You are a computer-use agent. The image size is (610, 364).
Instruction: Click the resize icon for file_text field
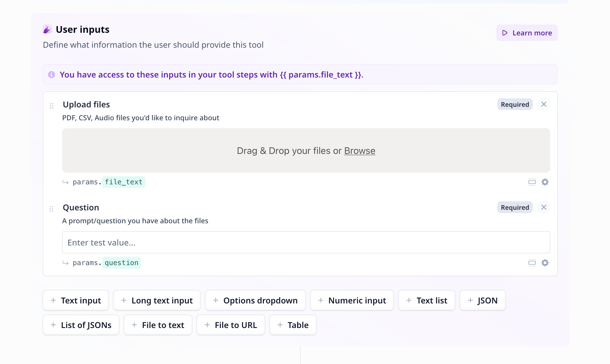(x=532, y=182)
